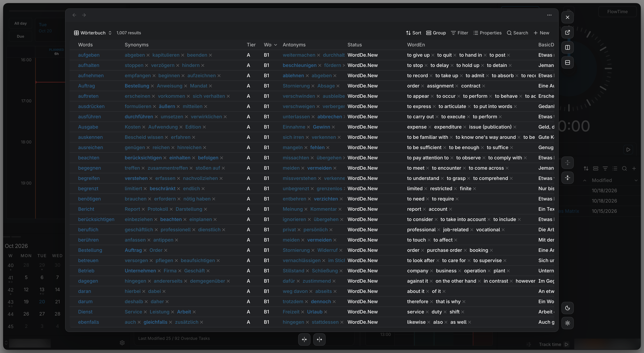Remove 'Gewinn' antonym from Ausgabe row
The width and height of the screenshot is (644, 353).
point(333,127)
